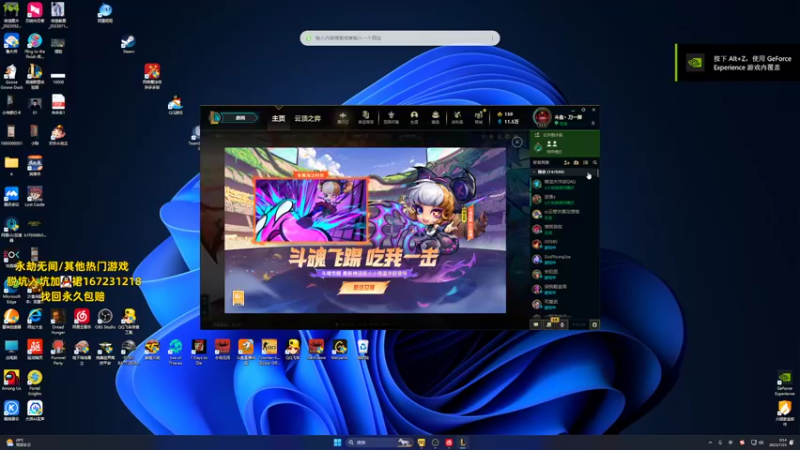Close the promotional banner with round X

click(517, 142)
